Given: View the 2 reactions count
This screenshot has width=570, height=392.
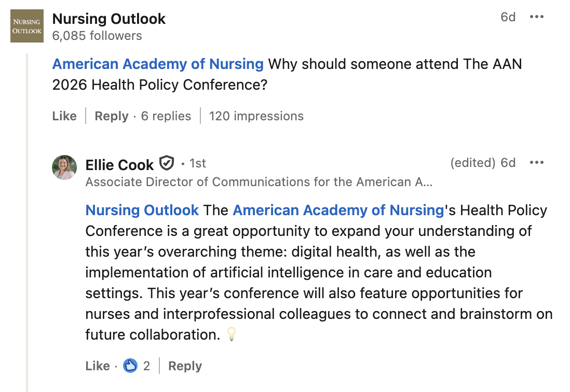Looking at the screenshot, I should (146, 366).
